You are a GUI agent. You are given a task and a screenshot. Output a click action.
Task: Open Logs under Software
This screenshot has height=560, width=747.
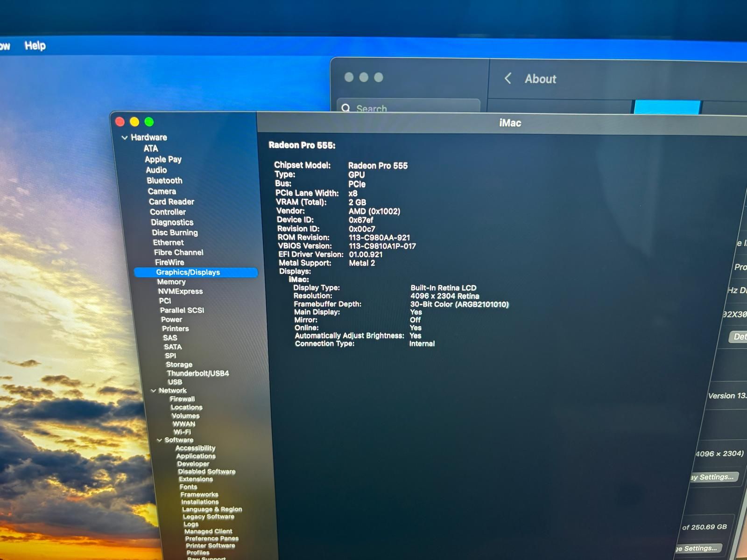click(191, 524)
